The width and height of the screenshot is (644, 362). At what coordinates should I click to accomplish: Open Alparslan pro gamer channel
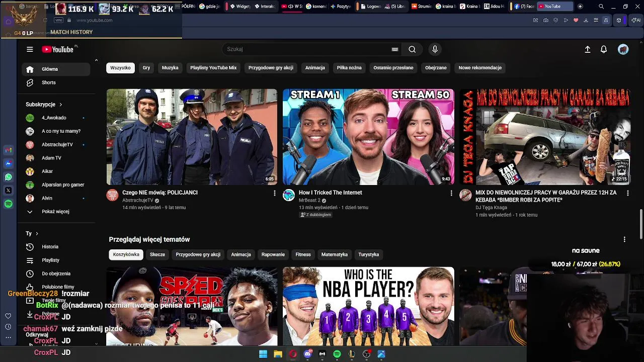56,185
